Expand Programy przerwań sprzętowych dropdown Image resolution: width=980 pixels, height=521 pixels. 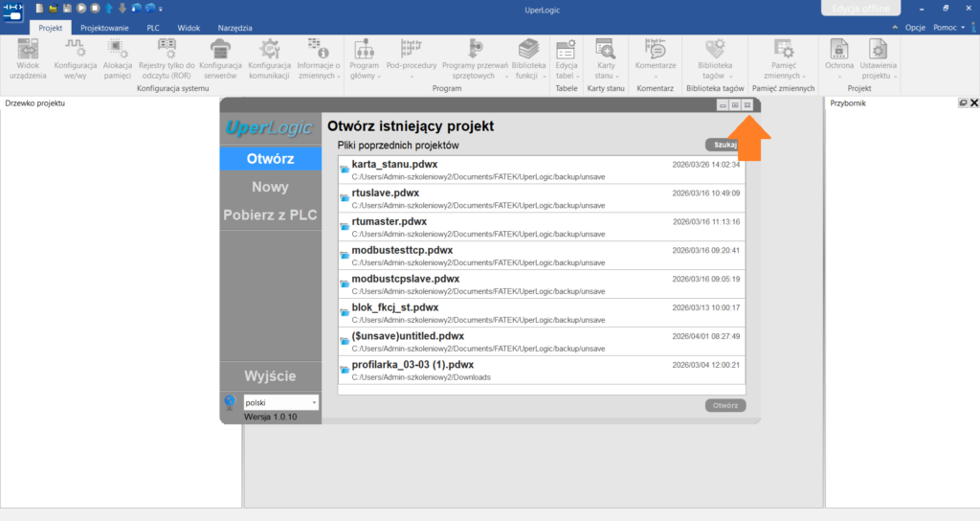tap(507, 77)
